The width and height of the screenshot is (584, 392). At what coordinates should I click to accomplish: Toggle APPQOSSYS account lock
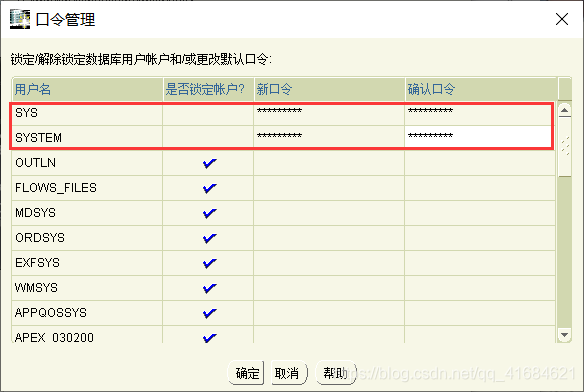pos(209,313)
